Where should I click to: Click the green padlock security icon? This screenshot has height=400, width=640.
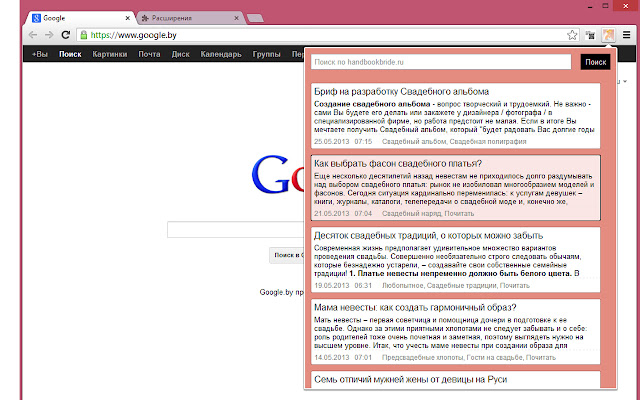tap(84, 35)
